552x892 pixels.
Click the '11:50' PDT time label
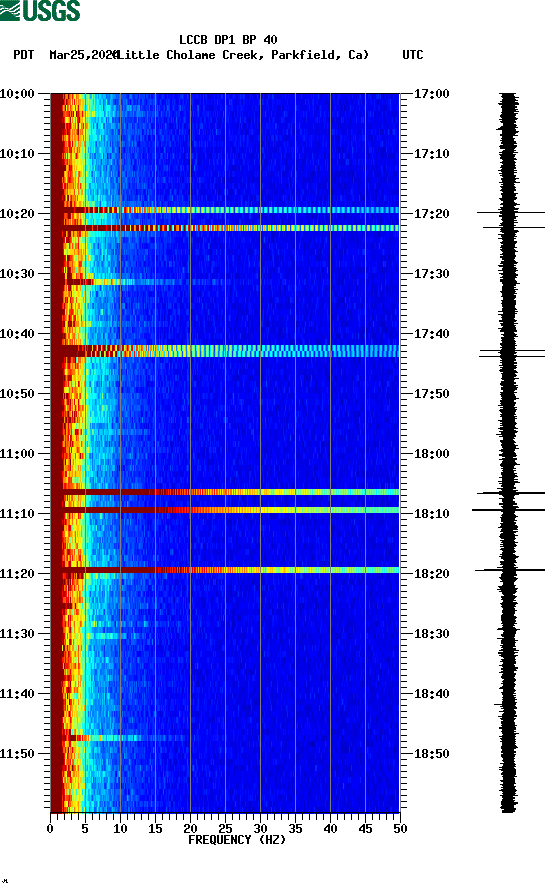click(17, 754)
